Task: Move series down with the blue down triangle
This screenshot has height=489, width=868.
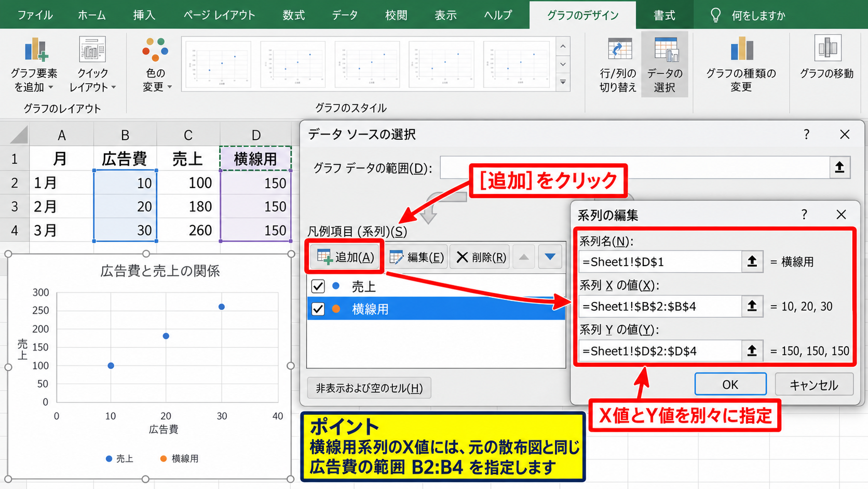Action: pos(550,257)
